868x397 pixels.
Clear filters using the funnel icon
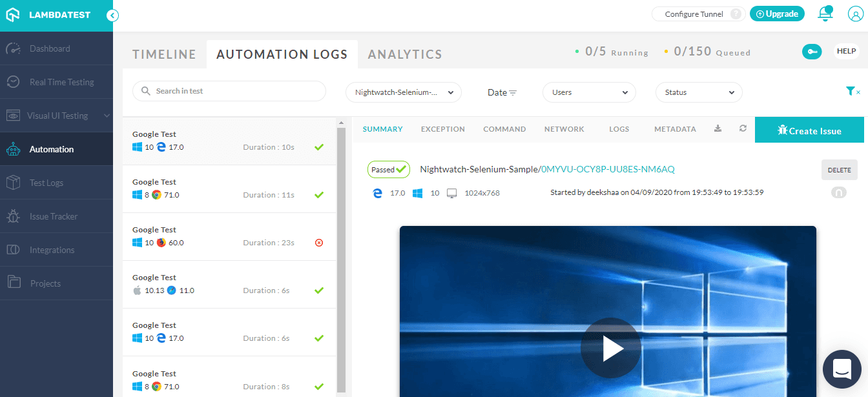click(852, 92)
